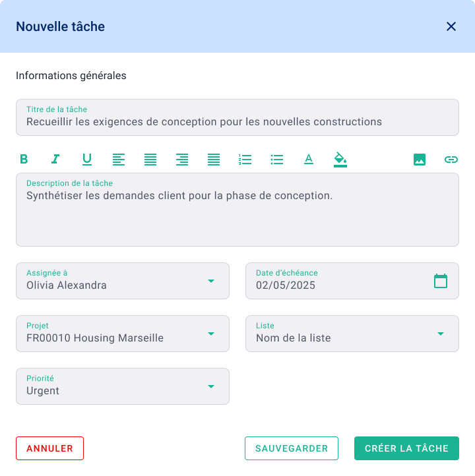The height and width of the screenshot is (476, 475).
Task: Open the Projet dropdown list
Action: [211, 334]
